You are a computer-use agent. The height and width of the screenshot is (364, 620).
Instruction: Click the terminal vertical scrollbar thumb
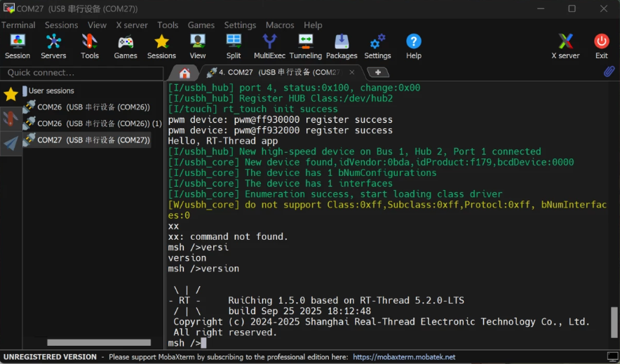coord(614,322)
